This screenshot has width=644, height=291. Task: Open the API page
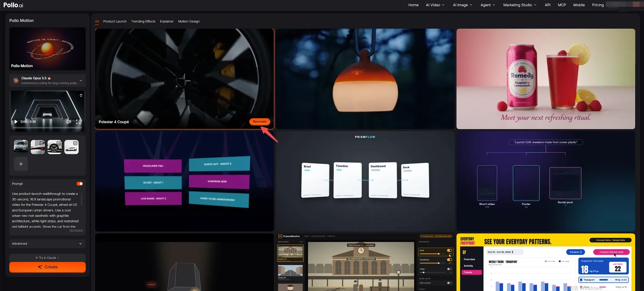[547, 5]
